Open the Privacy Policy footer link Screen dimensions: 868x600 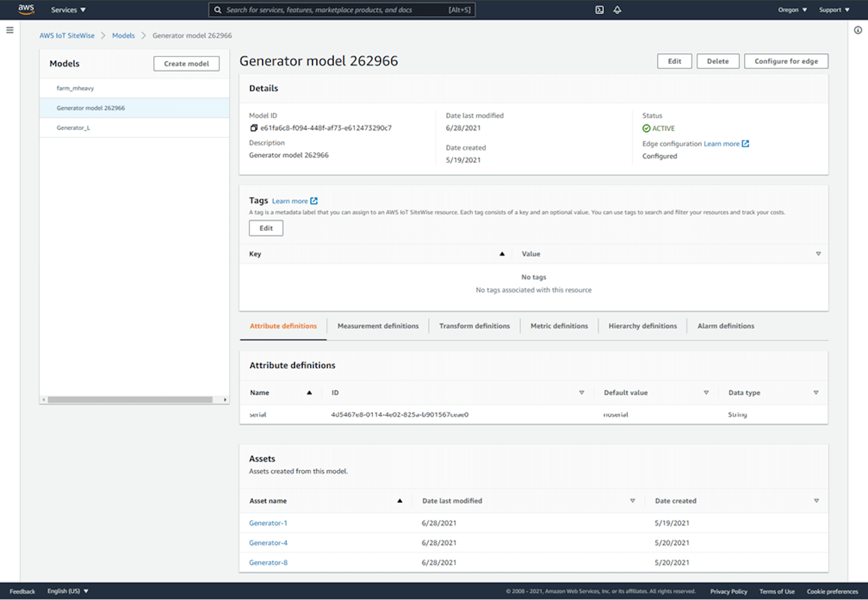coord(729,591)
